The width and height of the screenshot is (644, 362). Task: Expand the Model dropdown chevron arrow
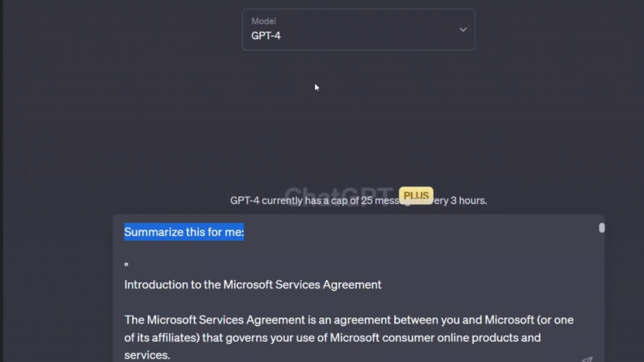click(463, 30)
